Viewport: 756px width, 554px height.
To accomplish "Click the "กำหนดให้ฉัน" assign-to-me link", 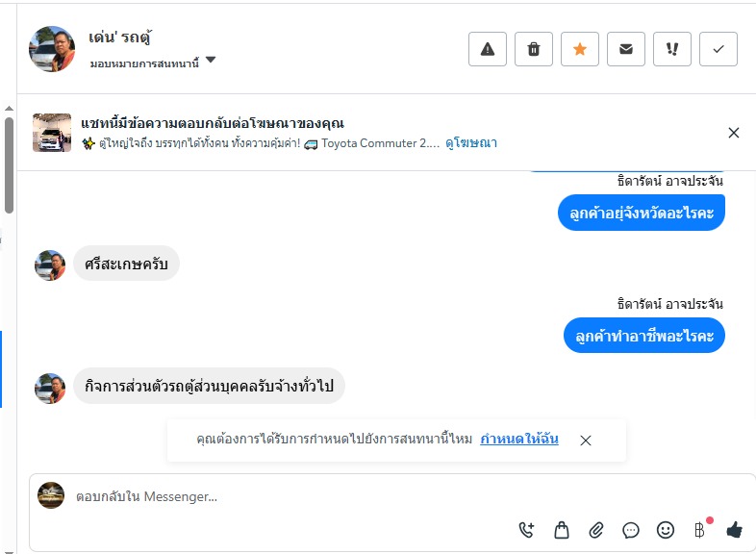I will [x=519, y=440].
